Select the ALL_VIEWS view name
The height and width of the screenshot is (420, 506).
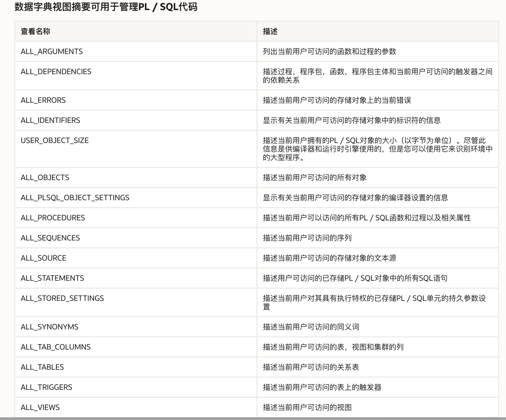pos(40,407)
